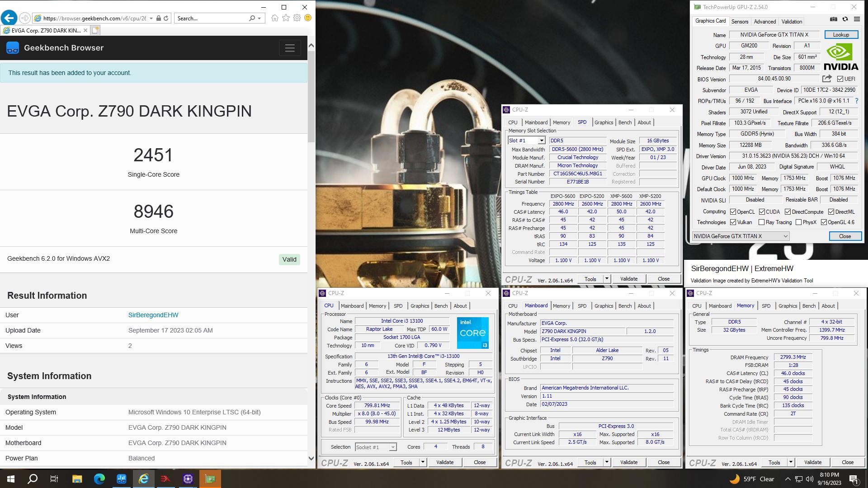Screen dimensions: 868x488
Task: Take a GPU-Z screenshot with camera icon
Action: pos(834,19)
